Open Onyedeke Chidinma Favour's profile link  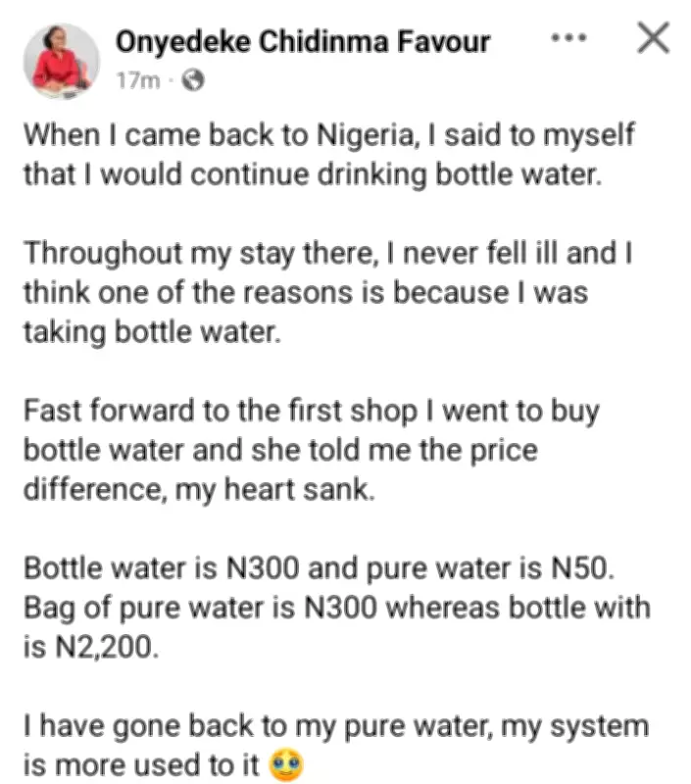[302, 41]
